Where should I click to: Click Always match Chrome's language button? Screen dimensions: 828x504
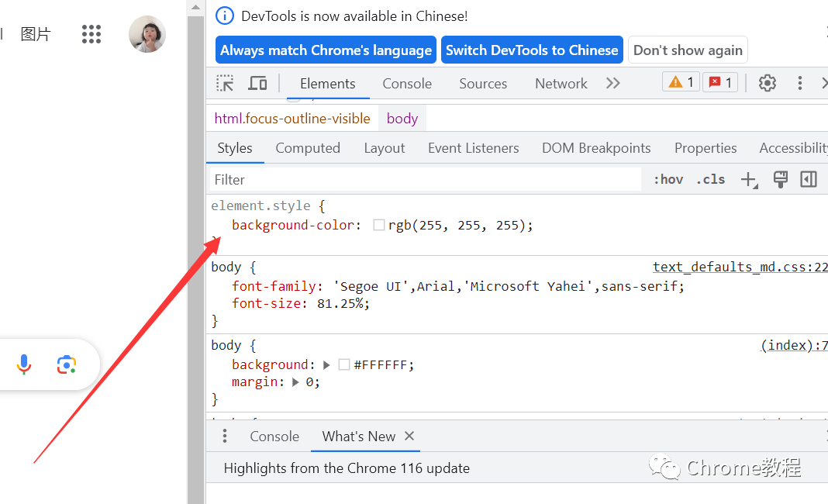tap(326, 50)
